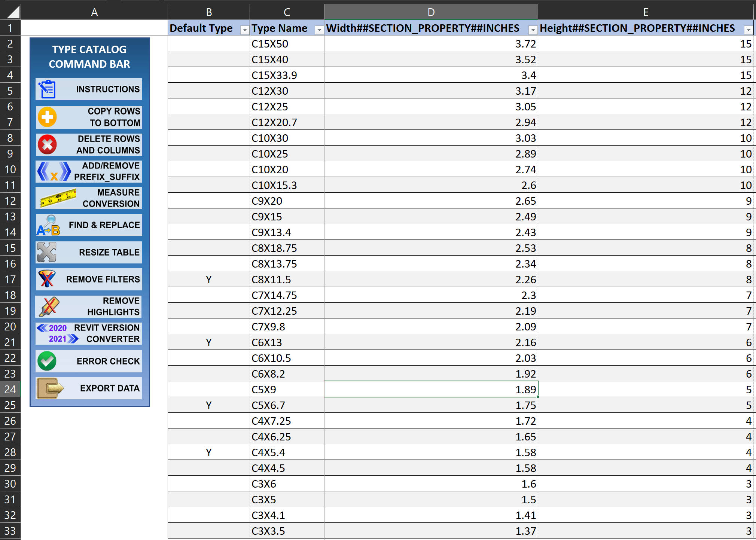This screenshot has height=540, width=756.
Task: Click the Remove Highlights marker icon
Action: point(49,306)
